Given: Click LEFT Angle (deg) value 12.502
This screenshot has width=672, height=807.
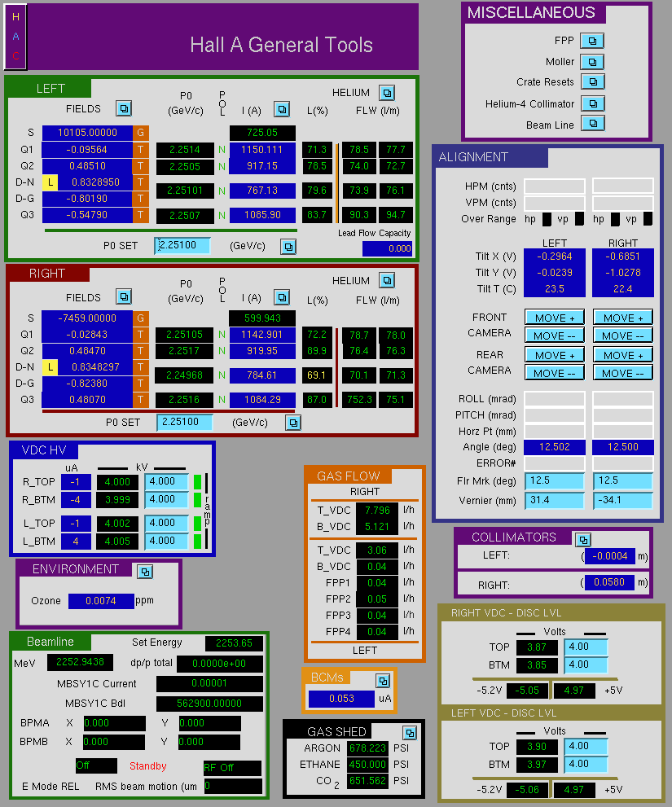Looking at the screenshot, I should [x=555, y=447].
